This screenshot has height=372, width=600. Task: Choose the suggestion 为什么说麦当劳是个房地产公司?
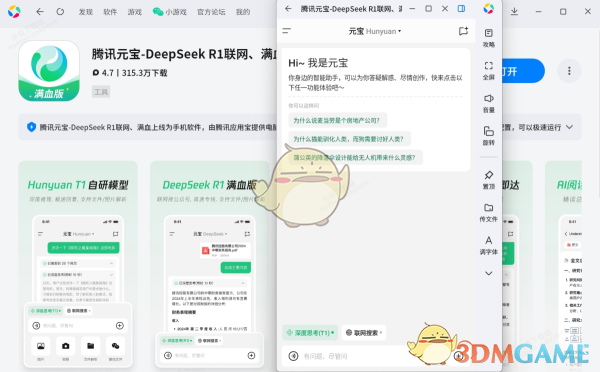pos(337,121)
